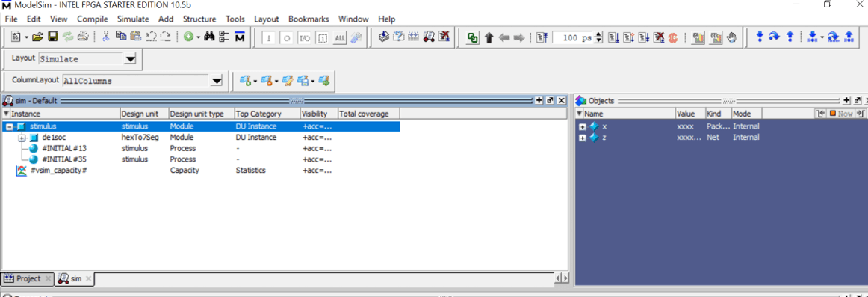This screenshot has height=297, width=868.
Task: Open the Compile menu
Action: tap(93, 19)
